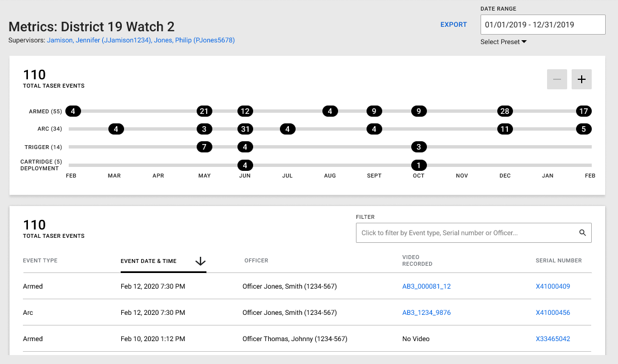618x364 pixels.
Task: Click serial number X33465042
Action: pyautogui.click(x=553, y=338)
